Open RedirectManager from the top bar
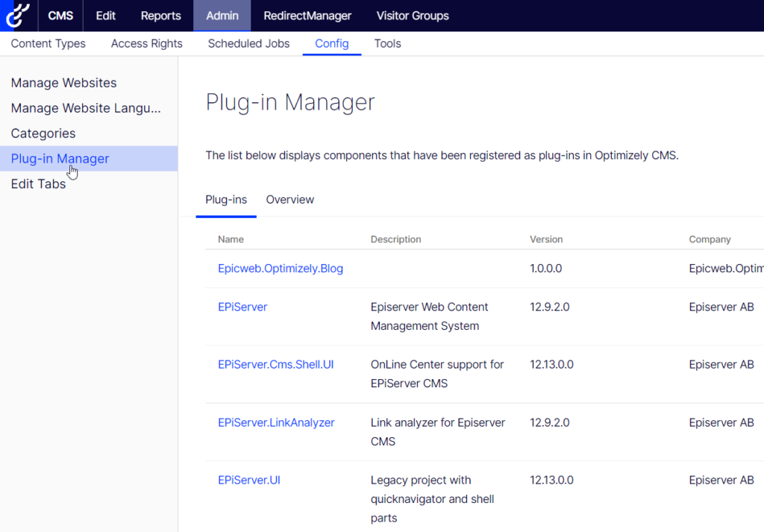The image size is (764, 532). click(307, 16)
